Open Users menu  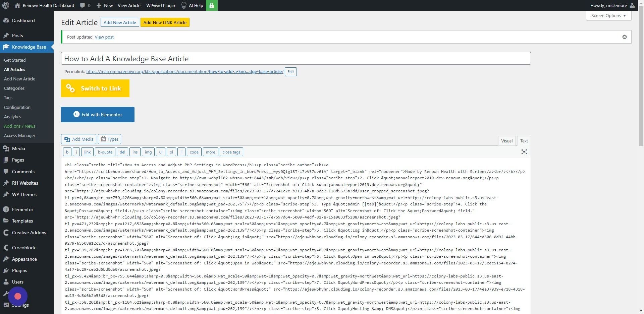(27, 282)
